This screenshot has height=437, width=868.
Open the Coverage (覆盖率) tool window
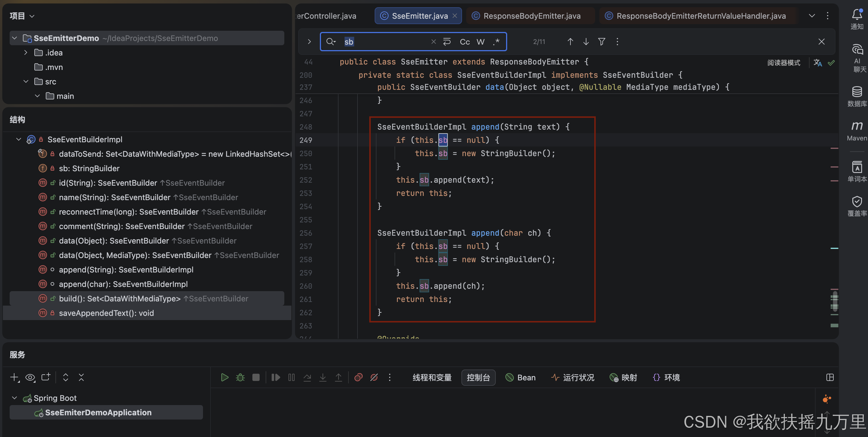coord(857,206)
